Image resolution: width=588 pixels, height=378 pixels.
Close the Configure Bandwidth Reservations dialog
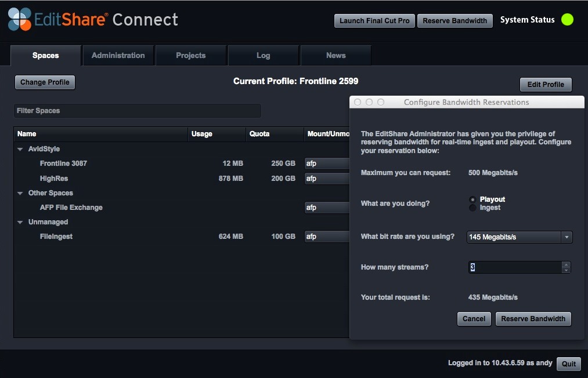coord(358,102)
